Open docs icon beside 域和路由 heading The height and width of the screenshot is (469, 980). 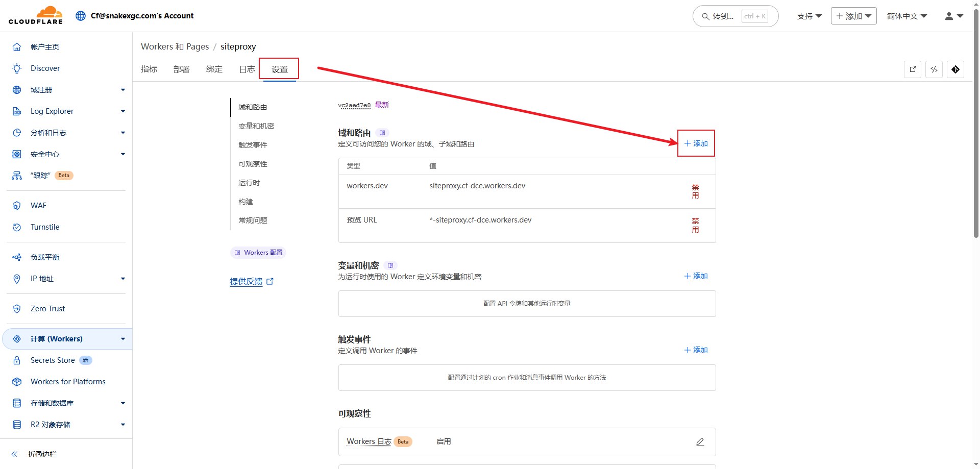click(x=382, y=133)
